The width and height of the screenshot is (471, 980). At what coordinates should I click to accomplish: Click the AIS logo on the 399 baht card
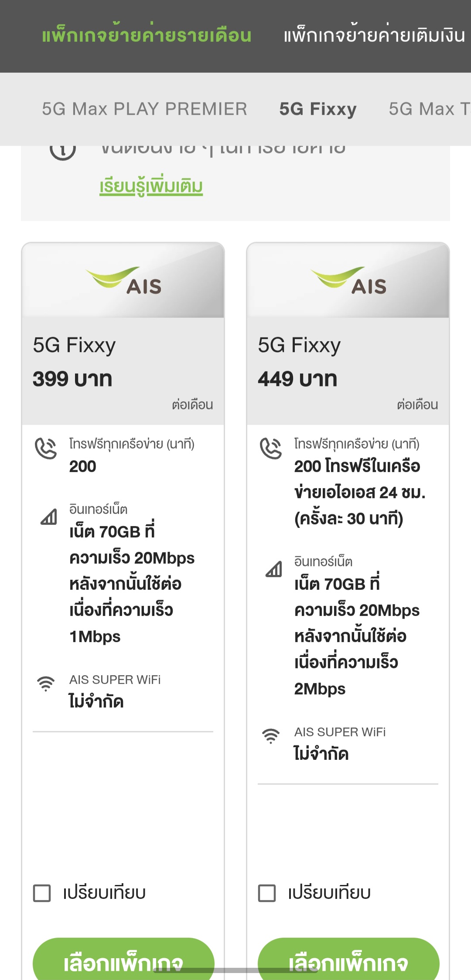pyautogui.click(x=124, y=280)
